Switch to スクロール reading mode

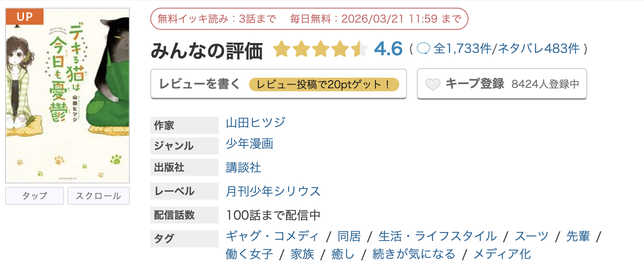click(98, 196)
